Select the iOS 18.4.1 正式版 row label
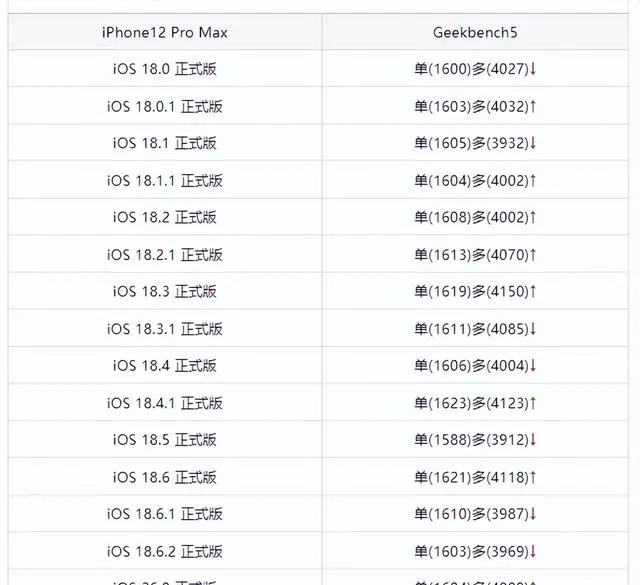 click(165, 403)
